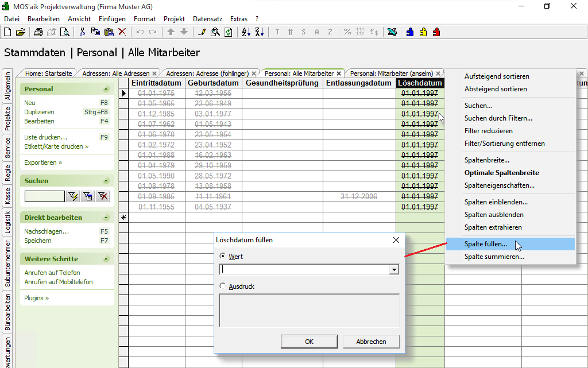Viewport: 588px width, 368px height.
Task: Click the Suchen search text box
Action: click(x=45, y=196)
